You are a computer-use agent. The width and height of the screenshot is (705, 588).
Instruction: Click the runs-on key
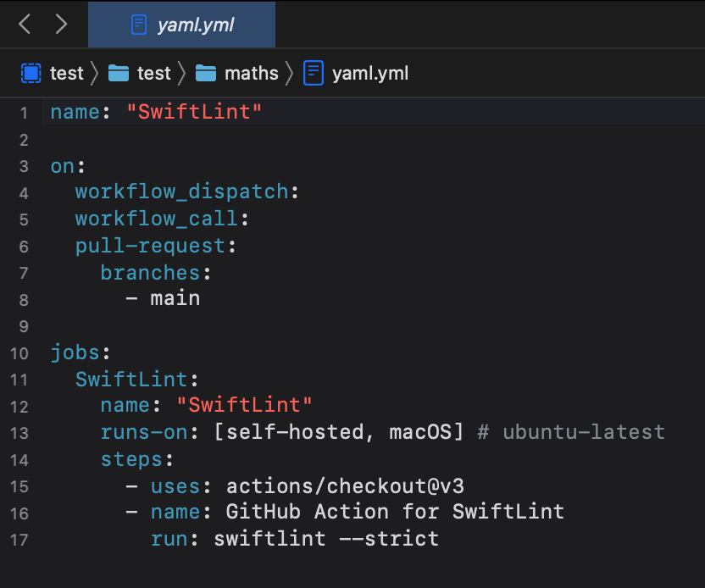[144, 432]
